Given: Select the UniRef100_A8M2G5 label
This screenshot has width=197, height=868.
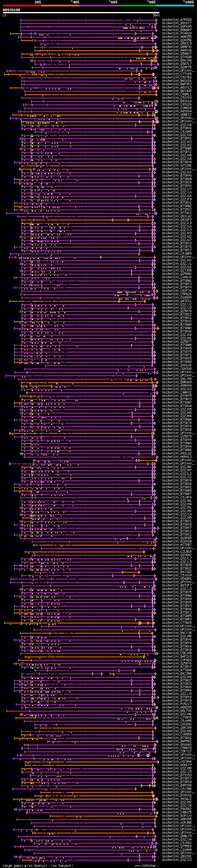Looking at the screenshot, I should click(177, 707).
